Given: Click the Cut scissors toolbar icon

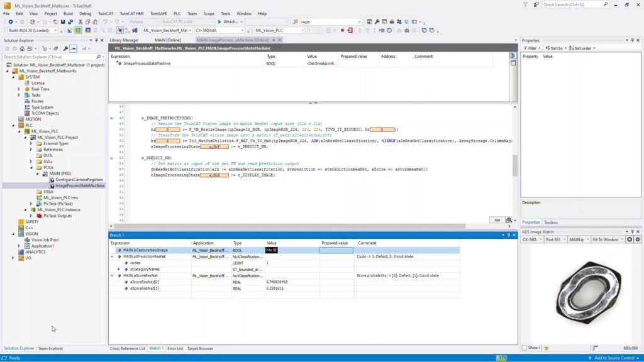Looking at the screenshot, I should pos(79,21).
